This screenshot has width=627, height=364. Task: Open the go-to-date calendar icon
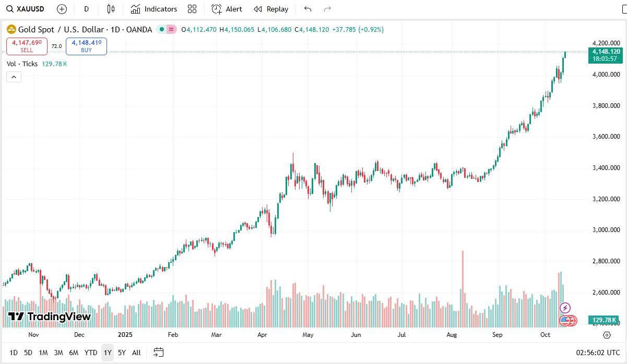click(159, 353)
